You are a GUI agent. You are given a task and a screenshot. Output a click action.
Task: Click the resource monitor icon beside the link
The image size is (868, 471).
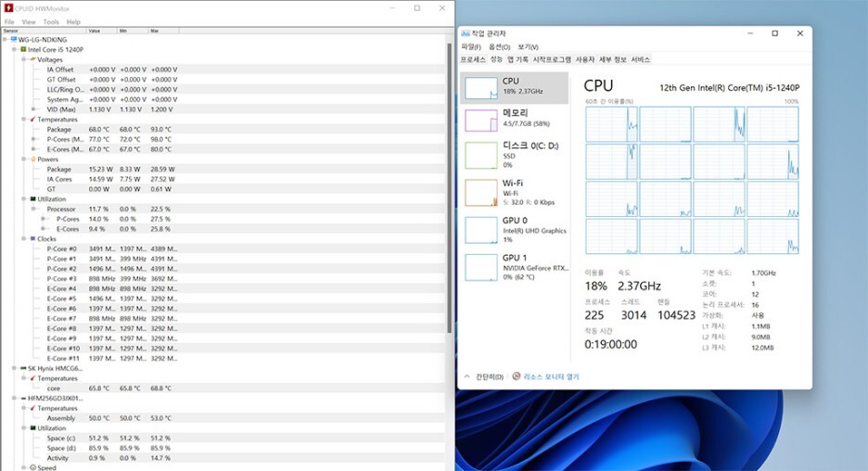[516, 376]
